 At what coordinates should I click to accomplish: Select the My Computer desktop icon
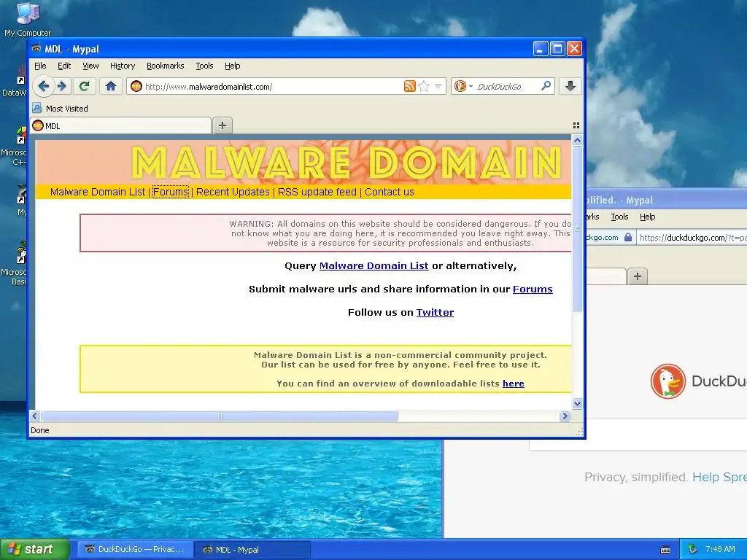(28, 19)
